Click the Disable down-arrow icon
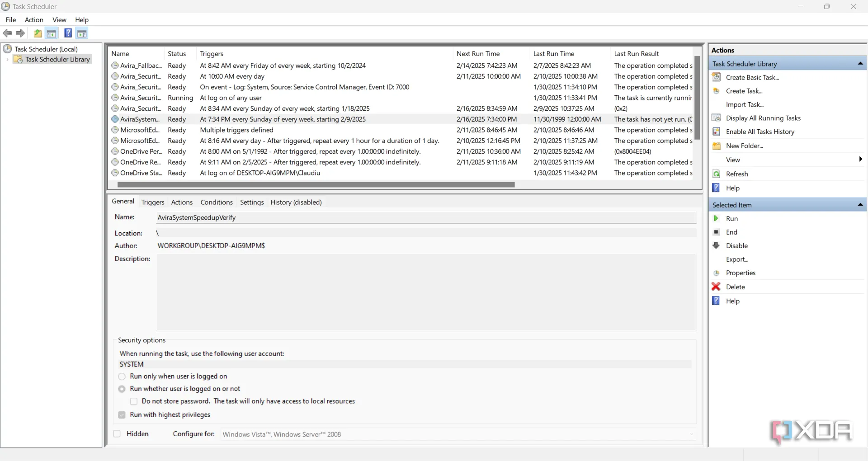The image size is (868, 461). click(x=716, y=246)
